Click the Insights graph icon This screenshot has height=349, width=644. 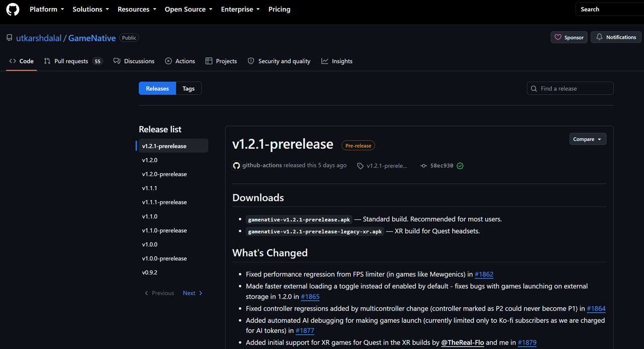(325, 61)
